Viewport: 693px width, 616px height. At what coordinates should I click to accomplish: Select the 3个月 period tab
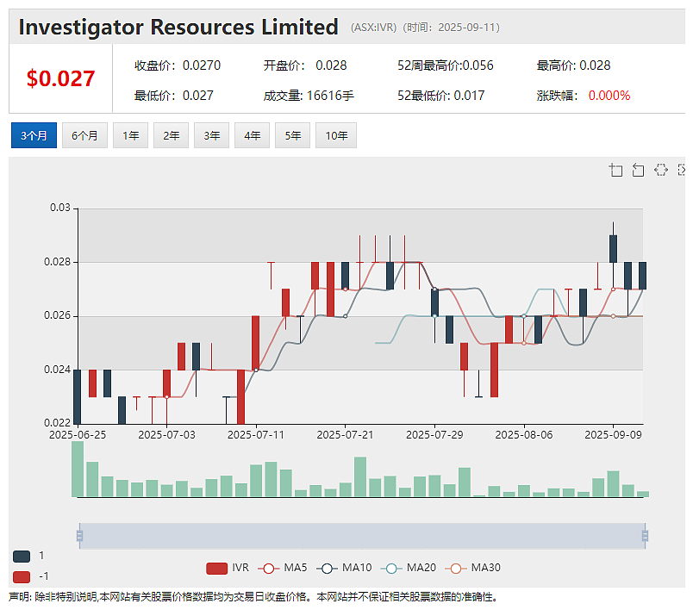[x=34, y=135]
